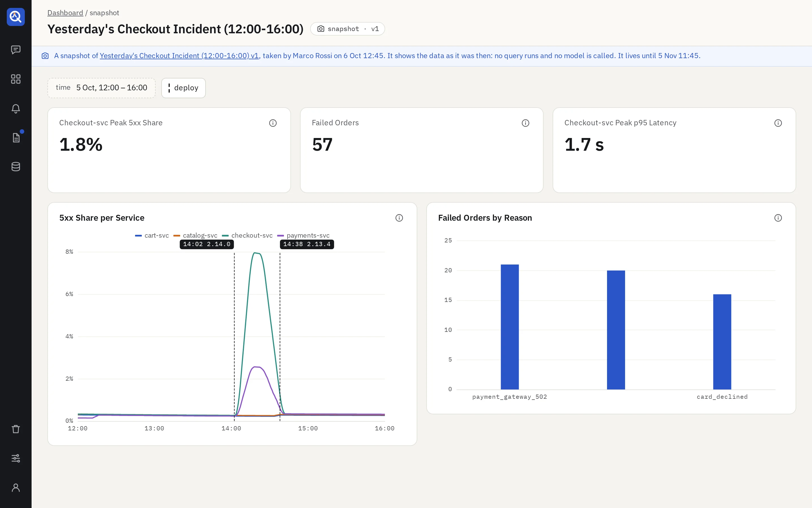The height and width of the screenshot is (508, 812).
Task: Open the dashboards grid icon in sidebar
Action: [16, 79]
